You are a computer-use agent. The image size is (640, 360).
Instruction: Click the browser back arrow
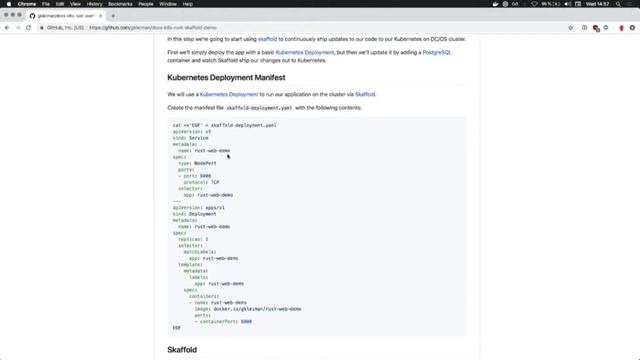coord(7,28)
